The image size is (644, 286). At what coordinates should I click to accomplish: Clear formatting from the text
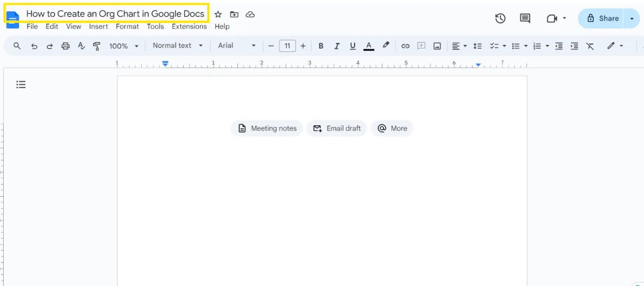click(590, 46)
